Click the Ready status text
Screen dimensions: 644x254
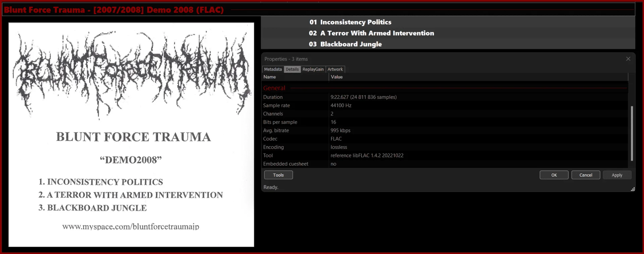pos(271,187)
